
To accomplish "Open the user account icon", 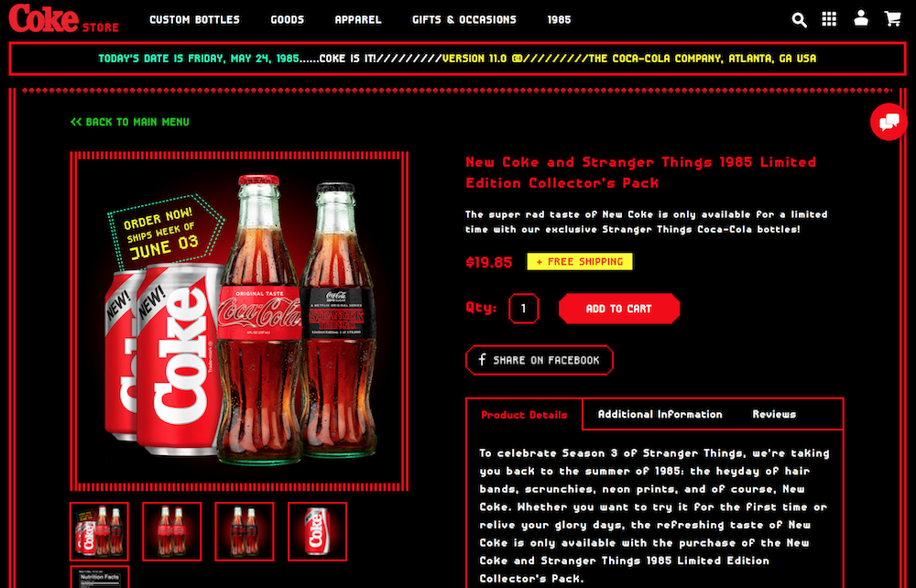I will [x=860, y=18].
